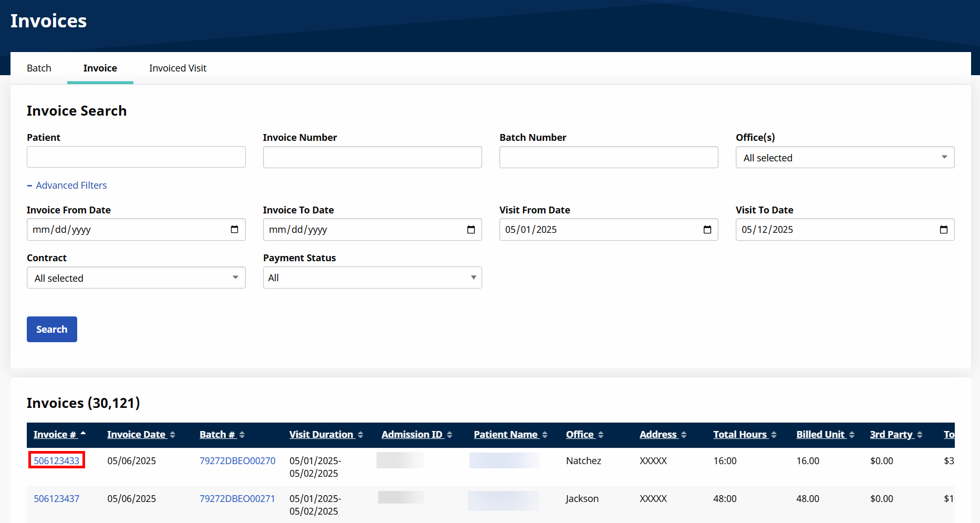This screenshot has height=523, width=980.
Task: Sort by Patient Name sort icon
Action: pos(545,435)
